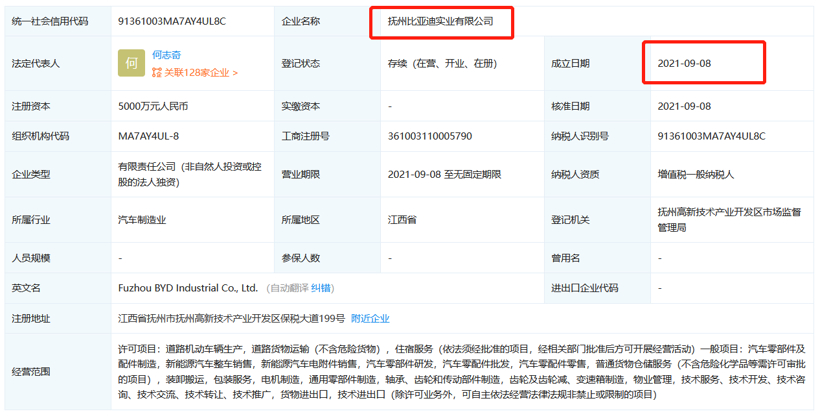Click the 纠错 correction link
The width and height of the screenshot is (820, 417).
tap(321, 288)
